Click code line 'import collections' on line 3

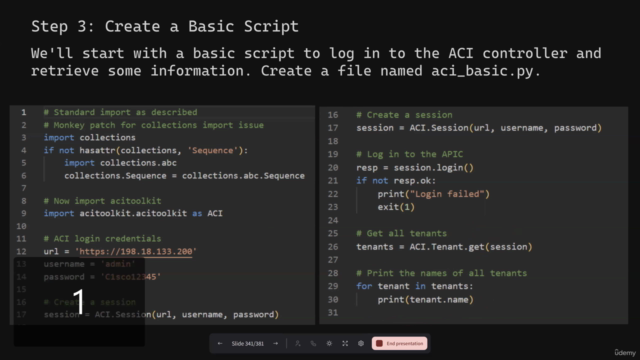89,138
